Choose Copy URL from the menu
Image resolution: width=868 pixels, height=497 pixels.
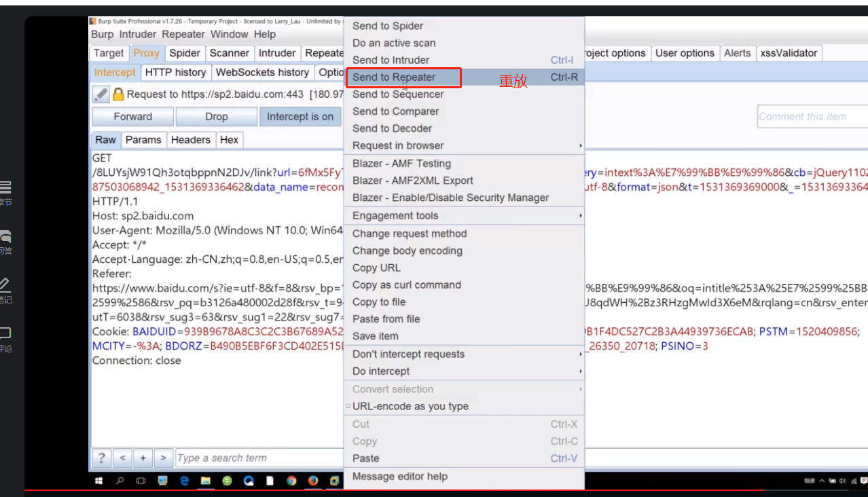[464, 268]
